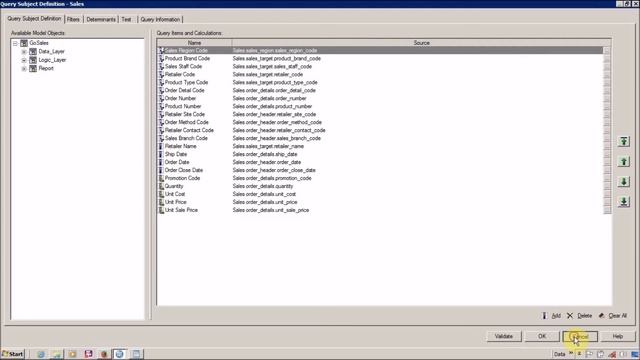The image size is (640, 360).
Task: Click source Sales.sales_target.retailer_name
Action: point(268,146)
